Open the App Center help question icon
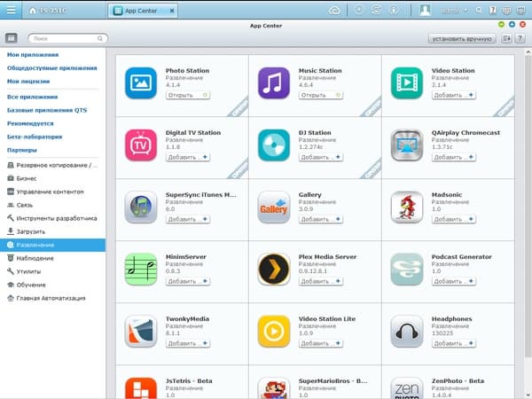Viewport: 532px width, 399px height. [520, 38]
